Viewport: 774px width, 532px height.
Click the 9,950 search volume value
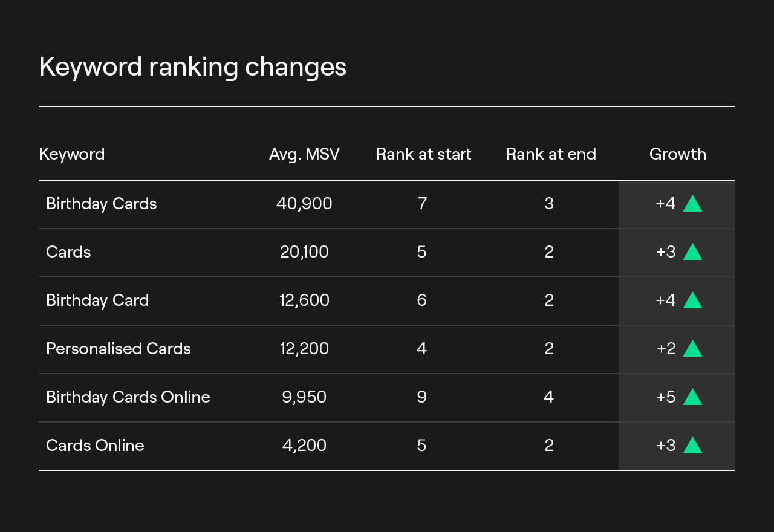click(304, 397)
